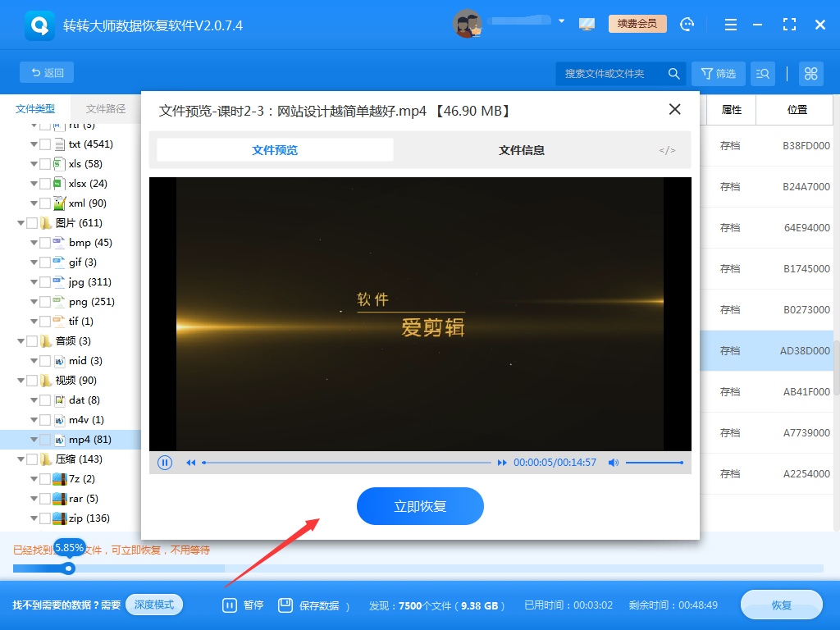Click the code brackets icon in preview
Image resolution: width=840 pixels, height=630 pixels.
click(667, 151)
